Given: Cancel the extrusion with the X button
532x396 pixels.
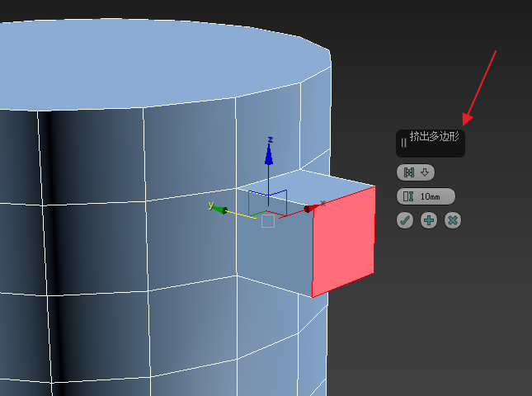Looking at the screenshot, I should click(x=452, y=220).
